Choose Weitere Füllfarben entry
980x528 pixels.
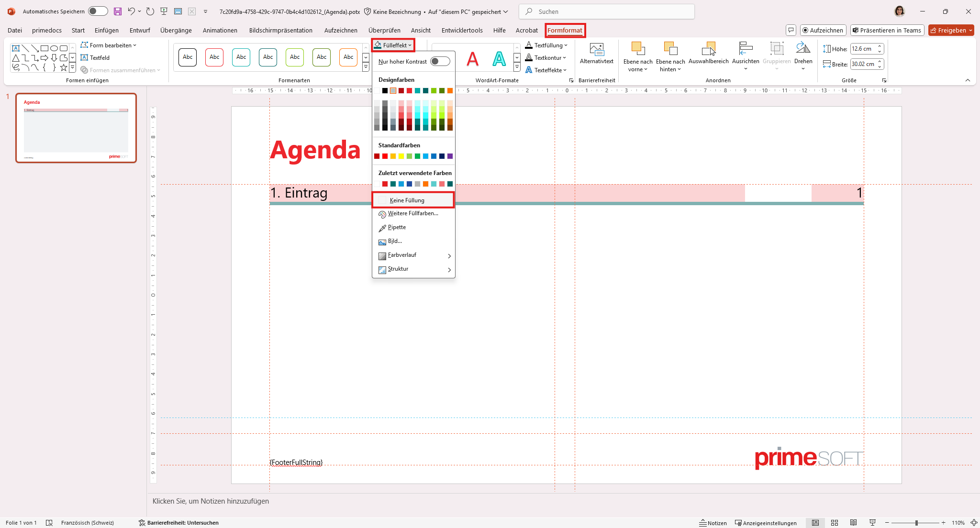[413, 214]
